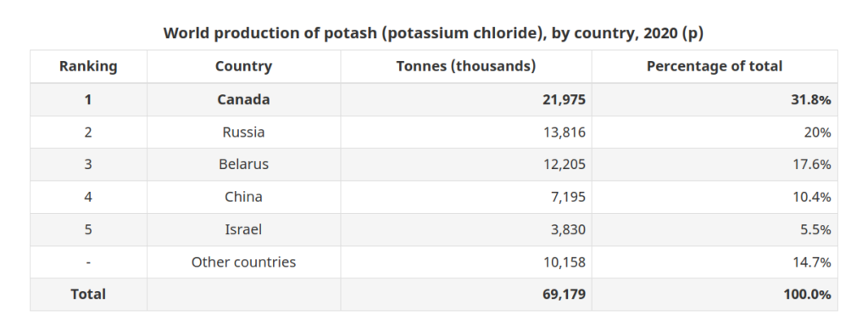Screen dimensions: 868x326
Task: Select the Russia country cell
Action: [243, 132]
